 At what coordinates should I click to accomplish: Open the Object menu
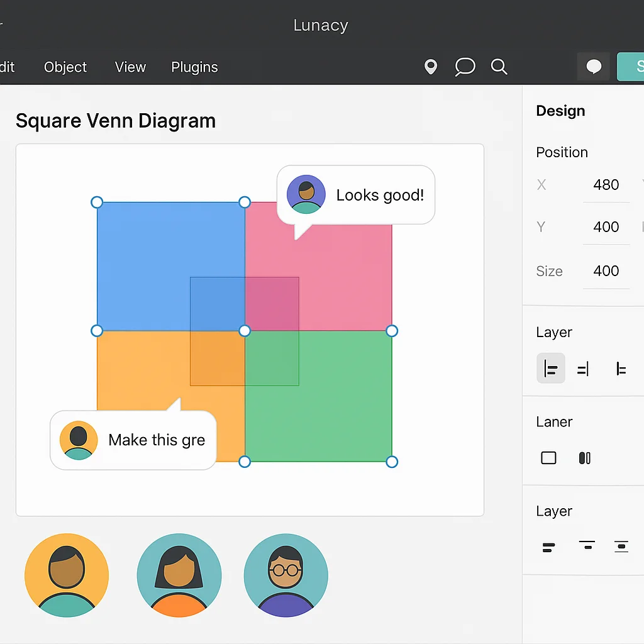pos(65,67)
